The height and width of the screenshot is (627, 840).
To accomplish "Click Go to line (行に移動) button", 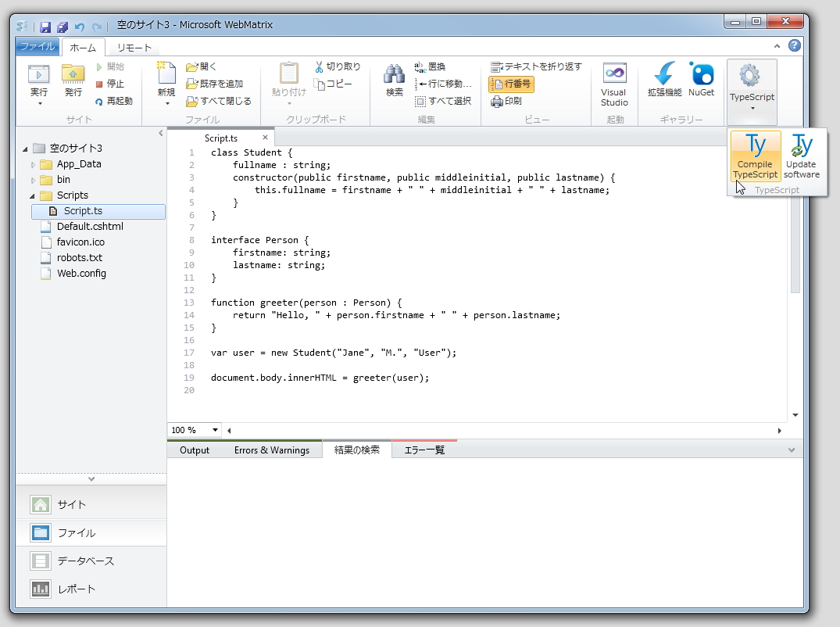I will coord(443,84).
